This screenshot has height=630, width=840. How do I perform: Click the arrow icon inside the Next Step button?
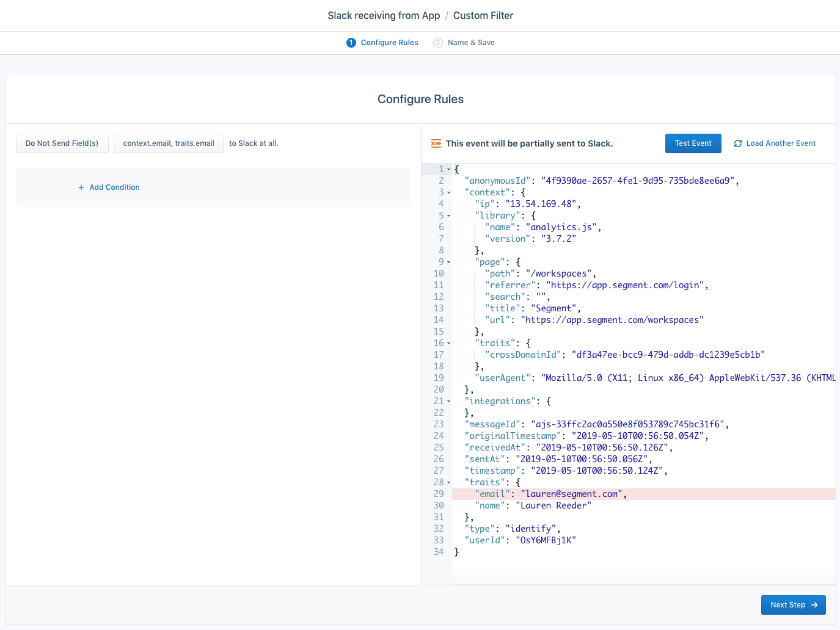(814, 604)
